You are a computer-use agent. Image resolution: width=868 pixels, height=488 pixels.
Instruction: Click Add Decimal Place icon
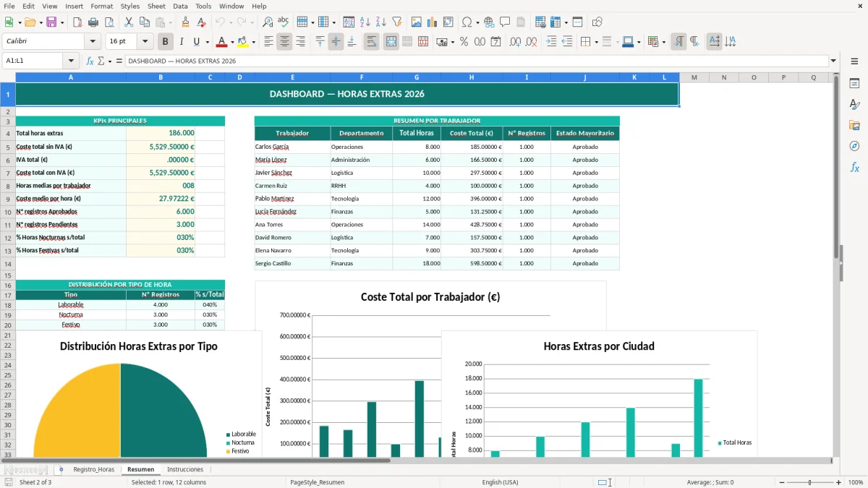click(x=516, y=42)
